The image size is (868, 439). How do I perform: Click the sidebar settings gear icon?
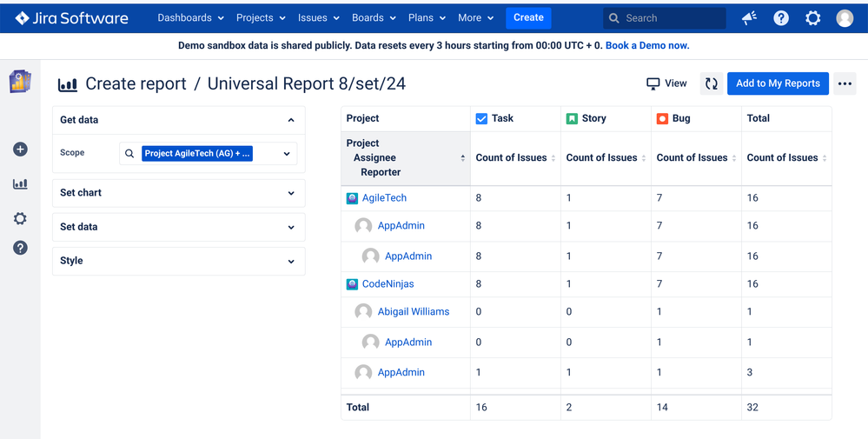point(20,218)
